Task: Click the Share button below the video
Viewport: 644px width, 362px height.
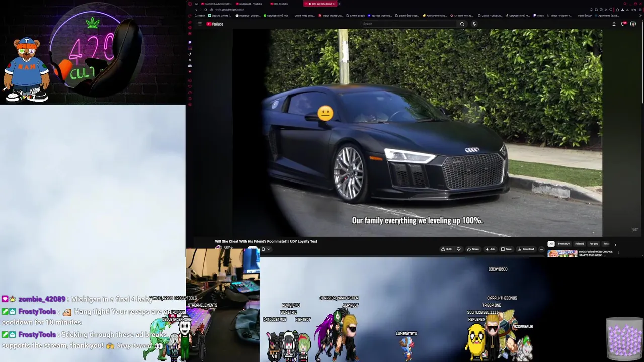Action: (x=472, y=249)
